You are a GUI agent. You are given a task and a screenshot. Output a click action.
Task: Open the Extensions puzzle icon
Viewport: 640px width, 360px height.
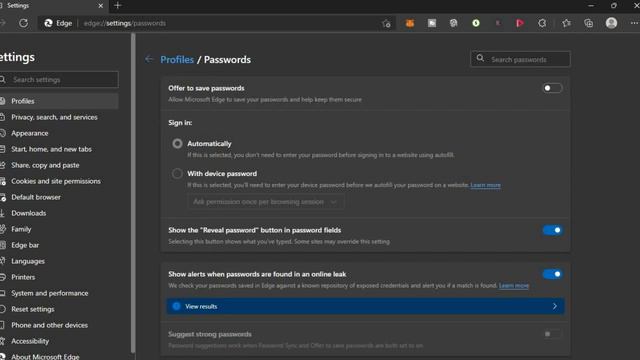coord(542,23)
